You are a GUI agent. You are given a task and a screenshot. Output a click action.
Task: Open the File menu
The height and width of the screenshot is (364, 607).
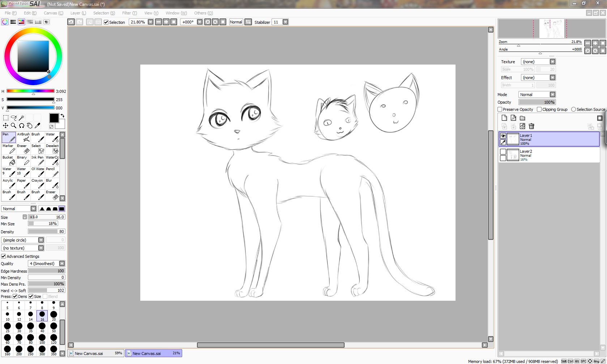point(10,13)
